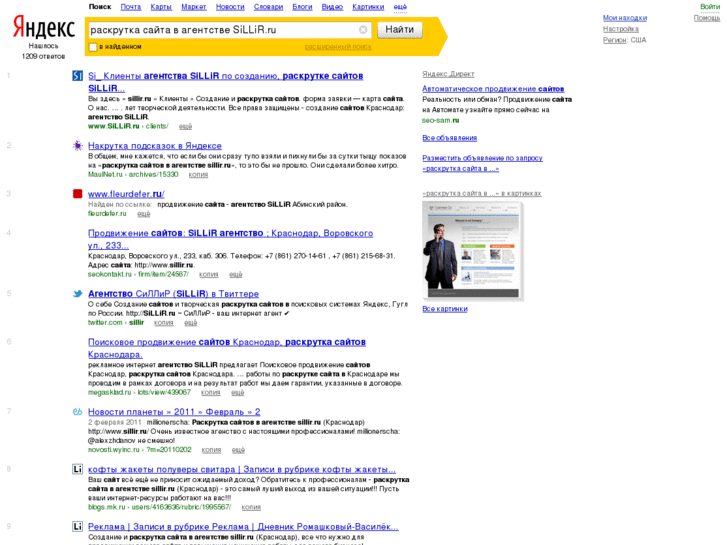
Task: Open 'Разместить объявление по запросу' link
Action: point(483,163)
